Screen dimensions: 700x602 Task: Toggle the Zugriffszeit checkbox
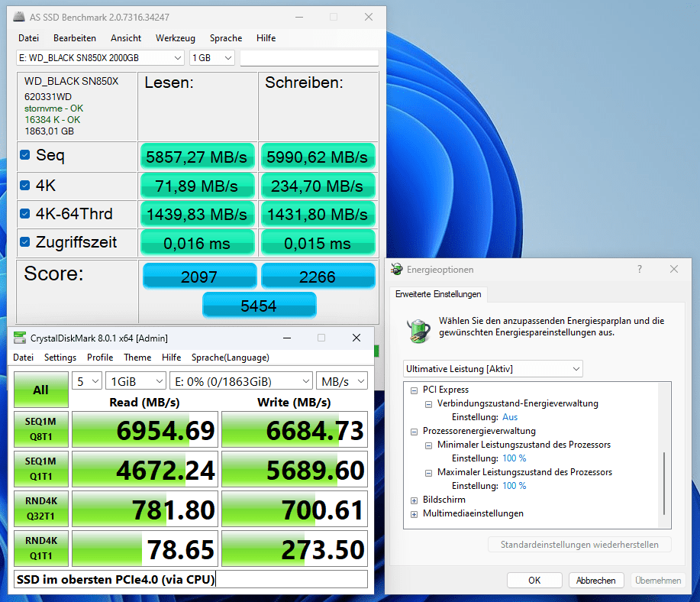pos(25,241)
